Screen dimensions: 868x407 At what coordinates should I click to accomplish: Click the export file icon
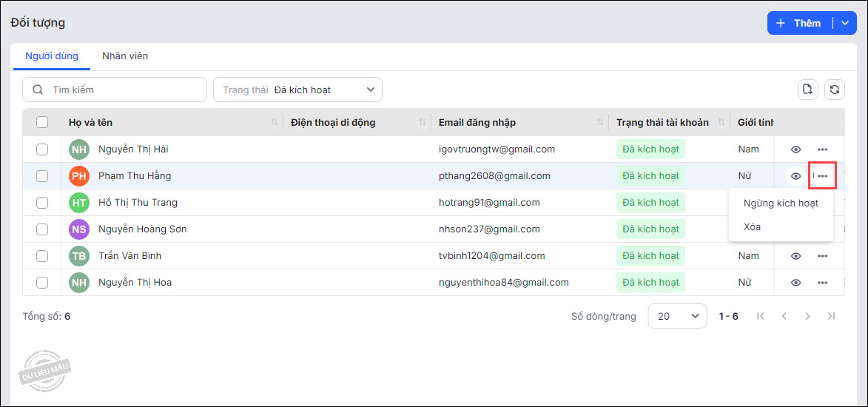pos(807,90)
